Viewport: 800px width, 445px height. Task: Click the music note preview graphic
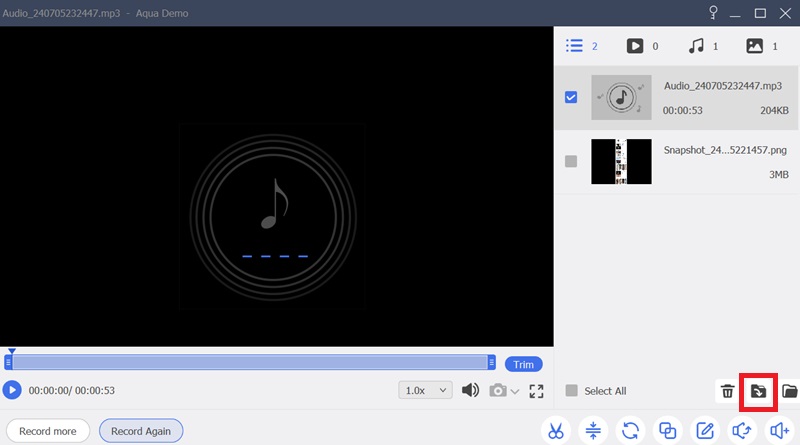tap(273, 217)
